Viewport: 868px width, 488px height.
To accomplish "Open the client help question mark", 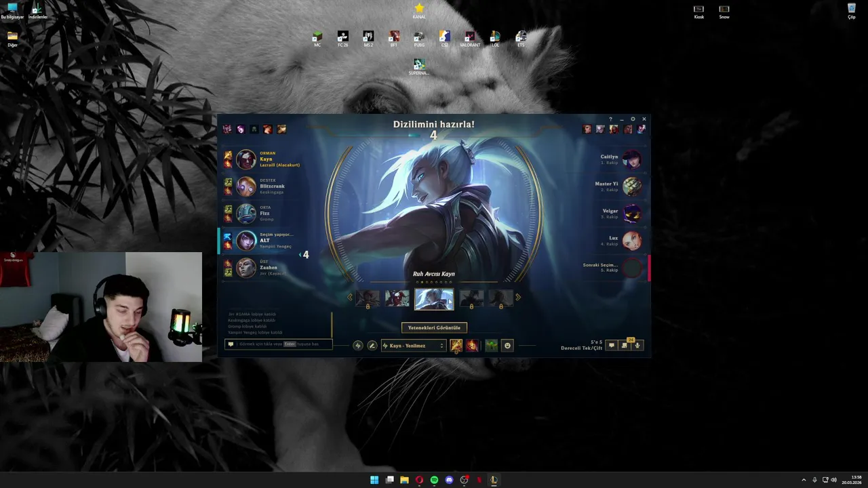I will [x=610, y=119].
